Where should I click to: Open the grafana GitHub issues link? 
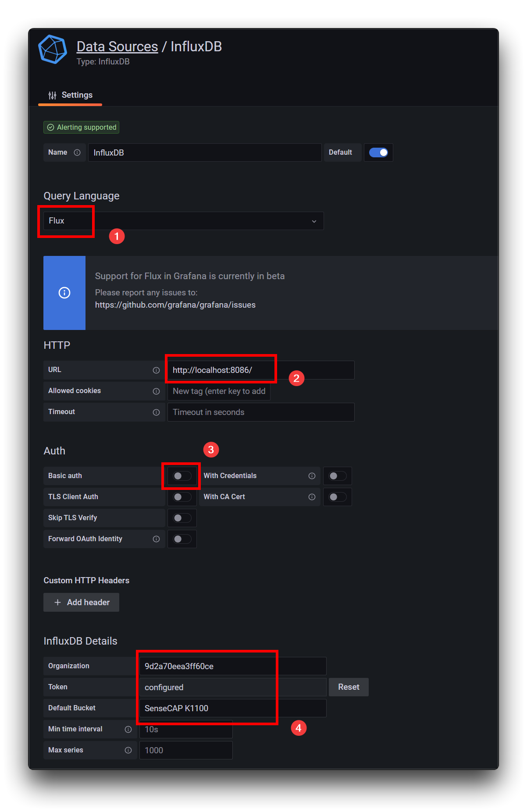click(x=175, y=305)
